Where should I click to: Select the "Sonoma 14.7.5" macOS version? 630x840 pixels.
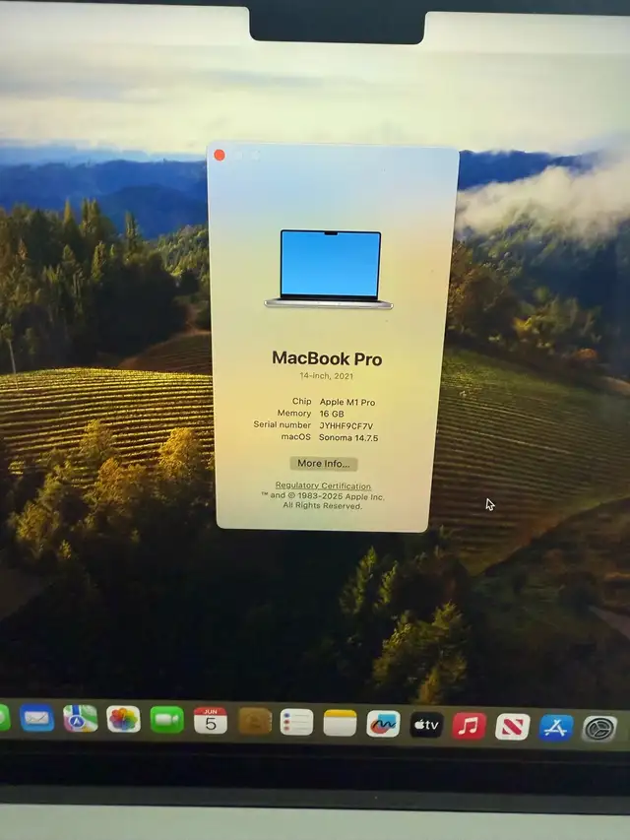click(x=348, y=437)
